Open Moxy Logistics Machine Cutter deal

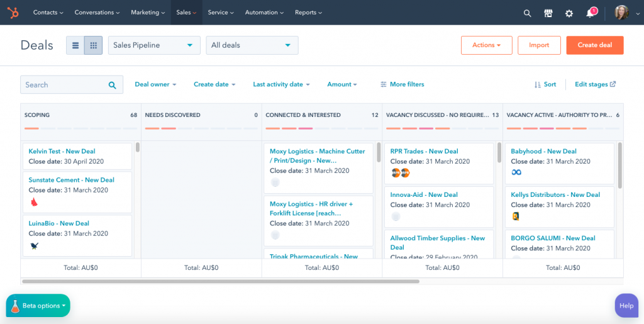317,155
